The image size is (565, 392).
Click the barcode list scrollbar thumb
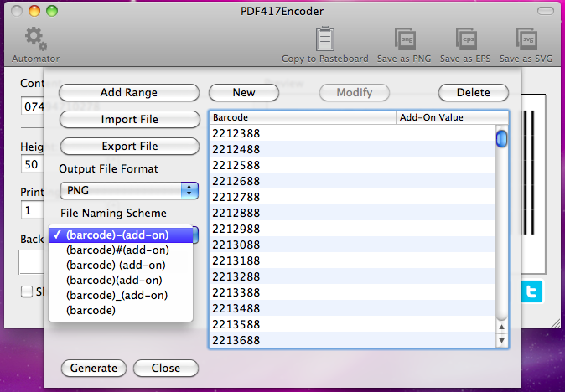point(501,139)
